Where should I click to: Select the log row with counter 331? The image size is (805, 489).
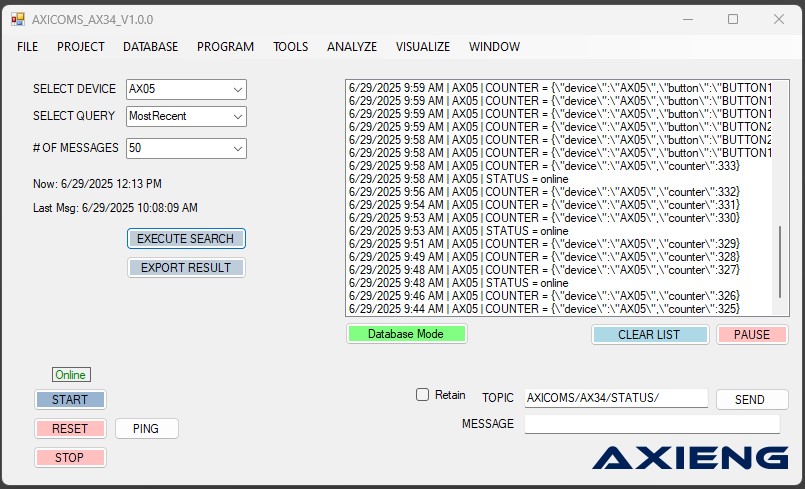point(559,205)
